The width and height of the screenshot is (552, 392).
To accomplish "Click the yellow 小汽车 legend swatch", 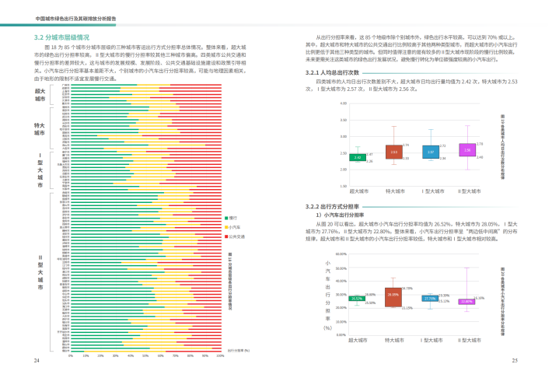I will [225, 227].
